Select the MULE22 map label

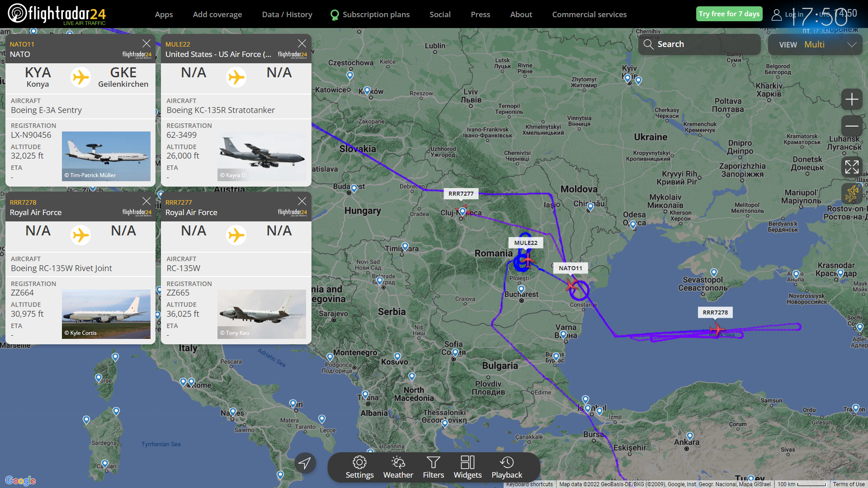point(526,243)
